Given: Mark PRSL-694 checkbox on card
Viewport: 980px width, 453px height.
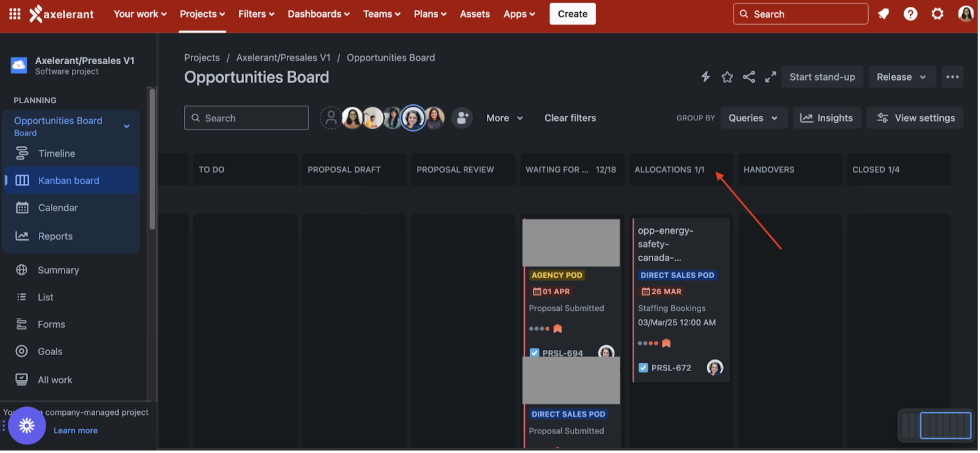Looking at the screenshot, I should tap(534, 353).
